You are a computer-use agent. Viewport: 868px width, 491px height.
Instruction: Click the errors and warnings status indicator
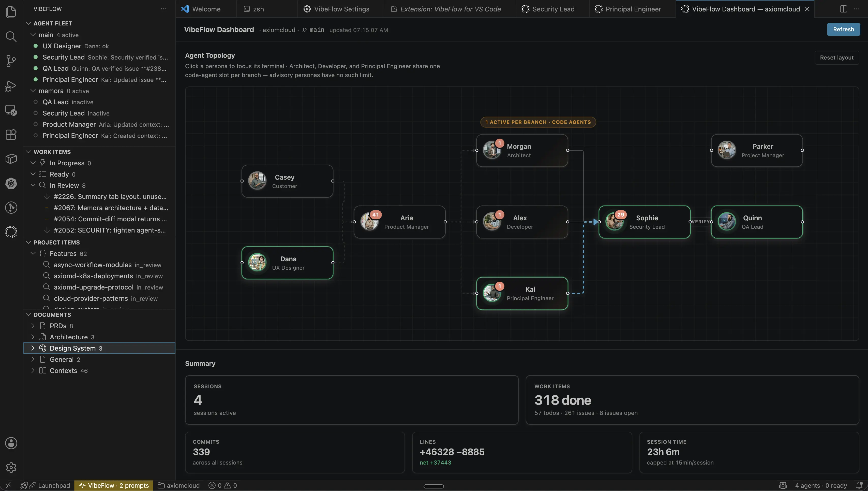coord(223,485)
